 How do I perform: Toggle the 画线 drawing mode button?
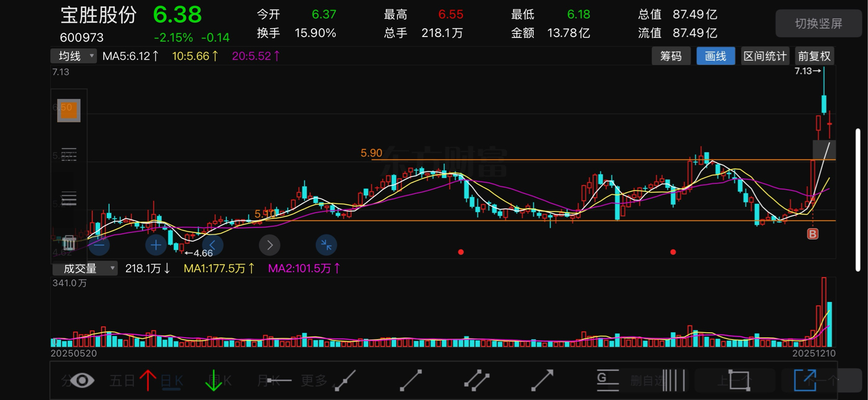click(716, 56)
